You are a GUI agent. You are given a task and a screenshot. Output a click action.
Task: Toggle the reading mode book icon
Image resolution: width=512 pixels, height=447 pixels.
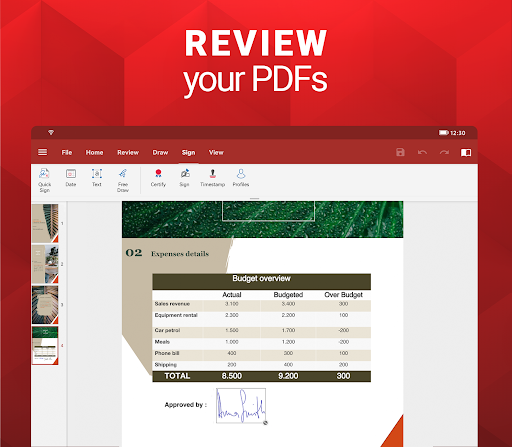pyautogui.click(x=466, y=153)
